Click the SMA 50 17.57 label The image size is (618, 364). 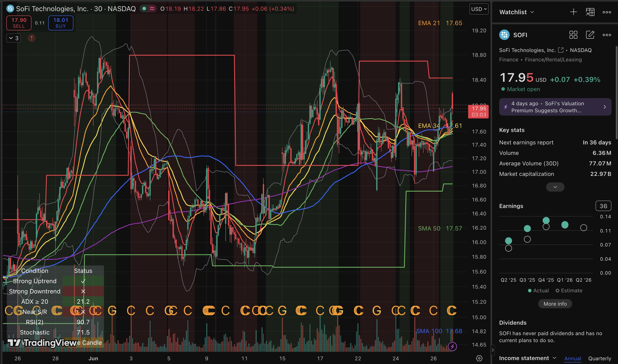click(x=440, y=228)
